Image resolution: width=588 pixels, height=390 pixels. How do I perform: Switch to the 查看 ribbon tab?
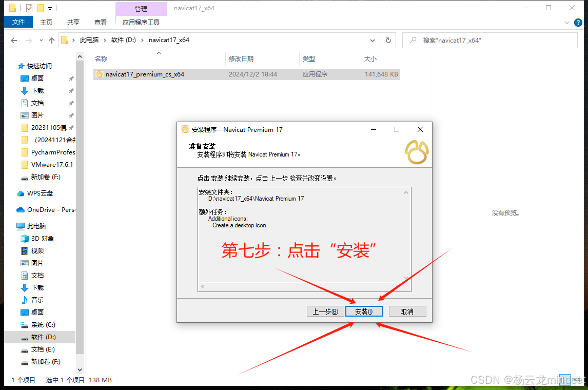(x=100, y=22)
